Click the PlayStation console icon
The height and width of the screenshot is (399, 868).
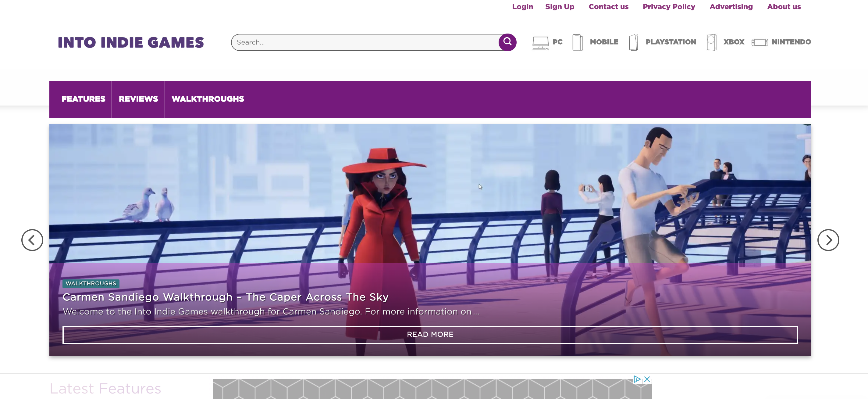click(634, 42)
